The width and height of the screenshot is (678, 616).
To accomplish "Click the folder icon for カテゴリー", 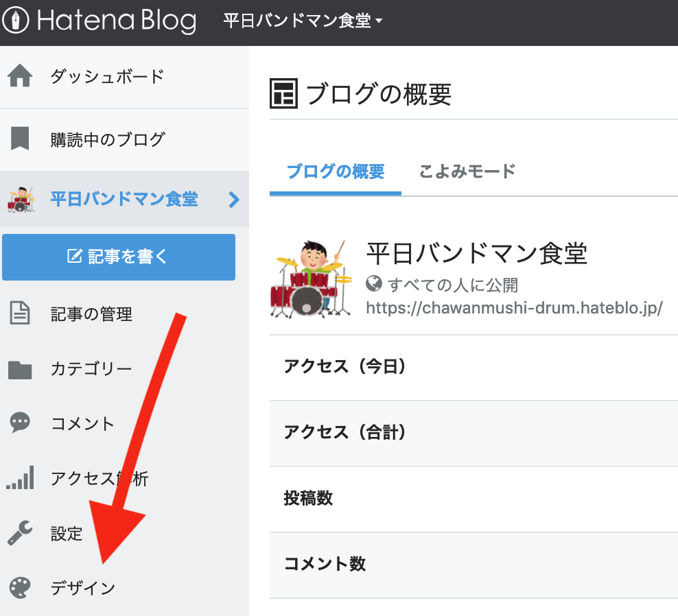I will pos(20,370).
